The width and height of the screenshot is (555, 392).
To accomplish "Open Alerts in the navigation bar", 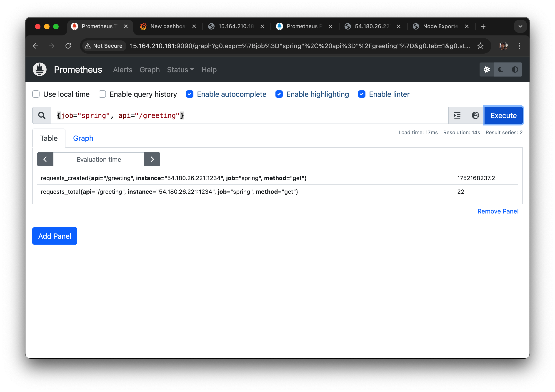I will coord(122,70).
